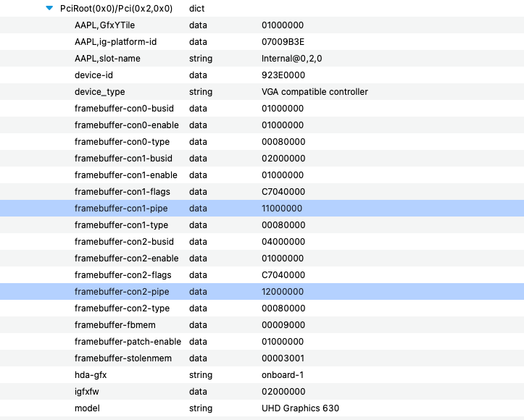Select the hda-gfx key
The height and width of the screenshot is (420, 524).
91,375
